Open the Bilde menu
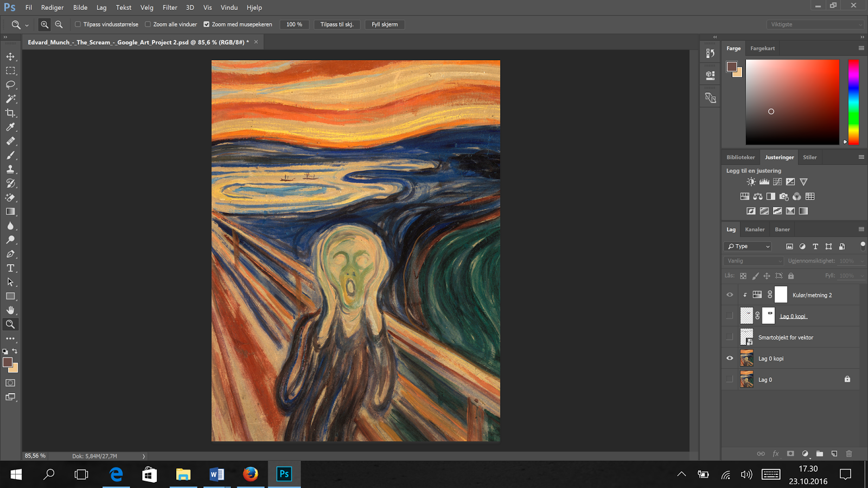868x488 pixels. [80, 8]
